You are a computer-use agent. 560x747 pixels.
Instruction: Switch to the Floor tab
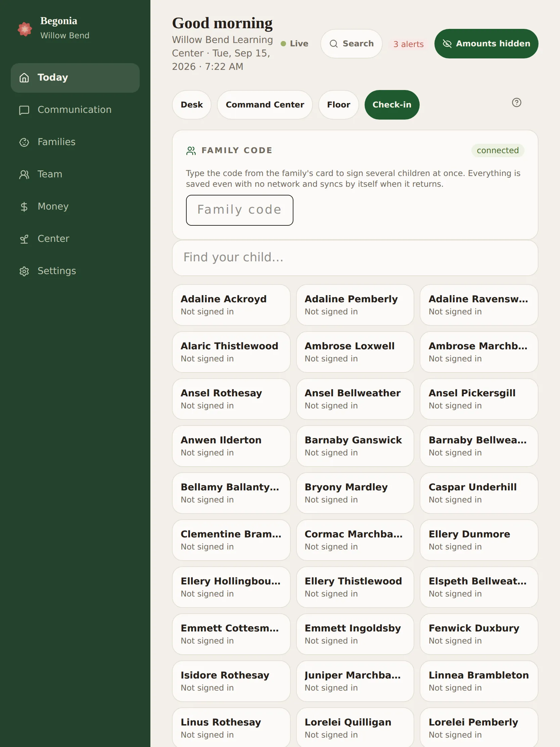coord(338,105)
